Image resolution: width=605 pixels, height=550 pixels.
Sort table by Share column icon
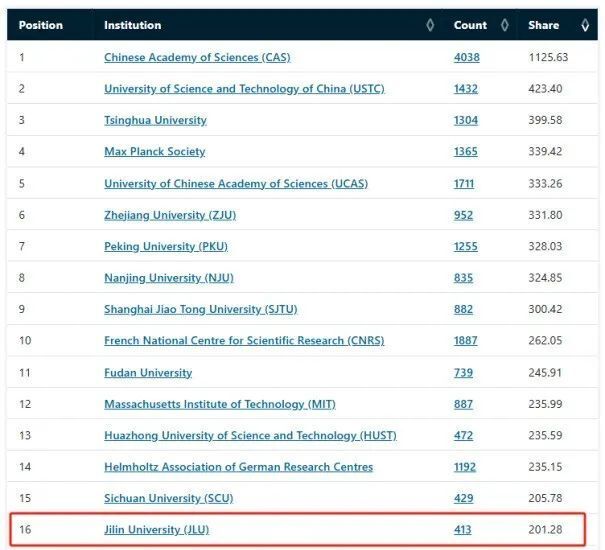[585, 25]
